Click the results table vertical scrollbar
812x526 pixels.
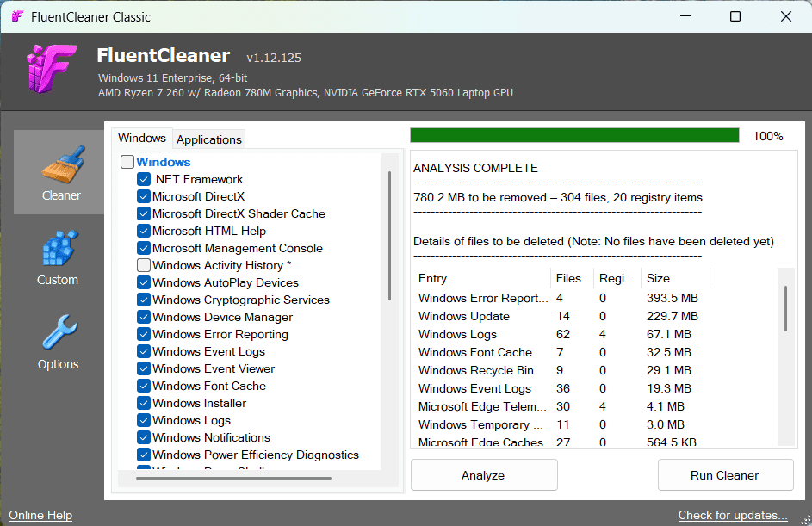pos(785,308)
